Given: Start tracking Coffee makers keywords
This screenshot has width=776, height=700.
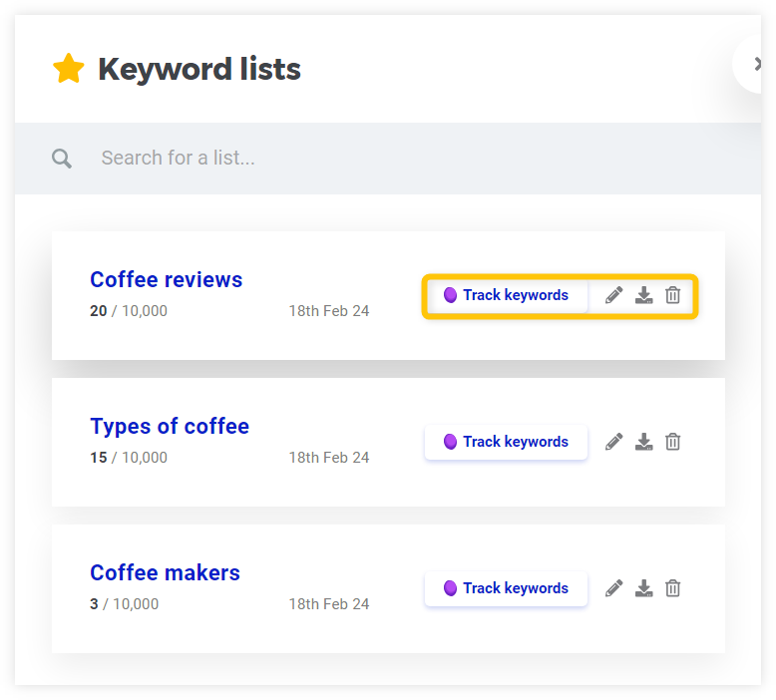Looking at the screenshot, I should tap(506, 588).
